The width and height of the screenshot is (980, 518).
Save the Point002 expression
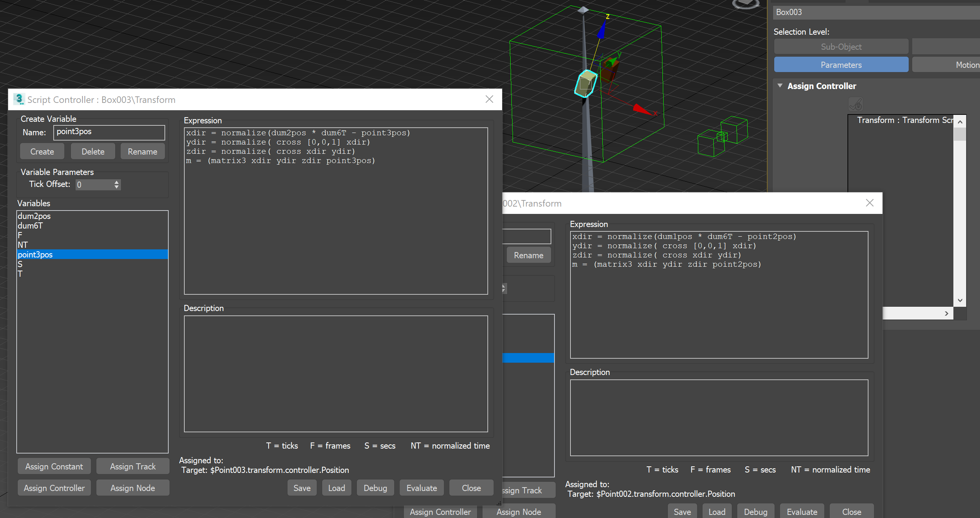coord(682,511)
